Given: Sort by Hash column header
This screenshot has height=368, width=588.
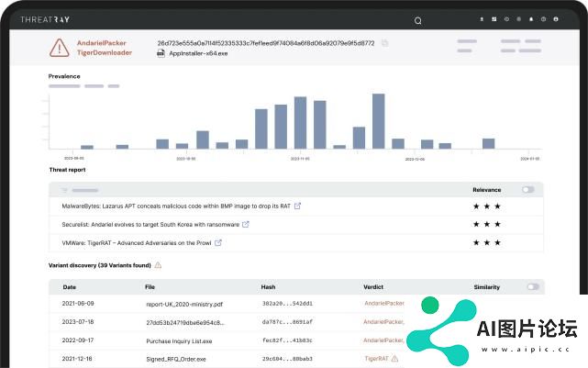Looking at the screenshot, I should (x=268, y=287).
